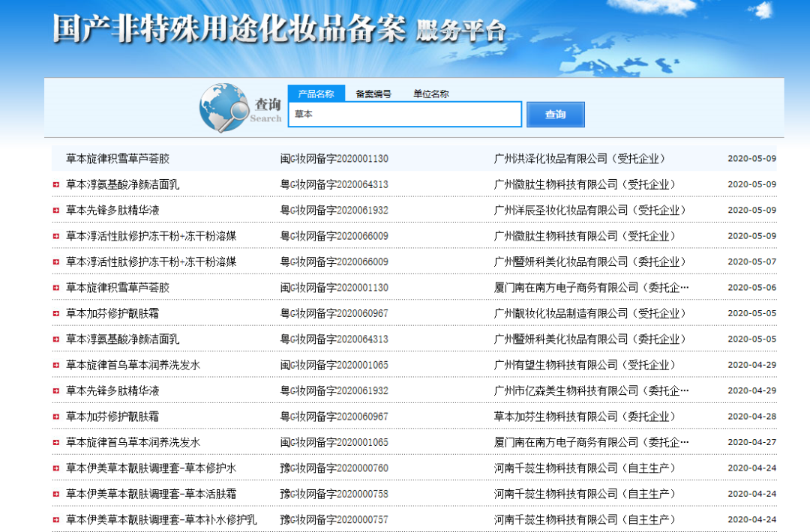Click red bullet icon beside 草本伊美草本靓肤调理套-草本修护水

(x=56, y=468)
